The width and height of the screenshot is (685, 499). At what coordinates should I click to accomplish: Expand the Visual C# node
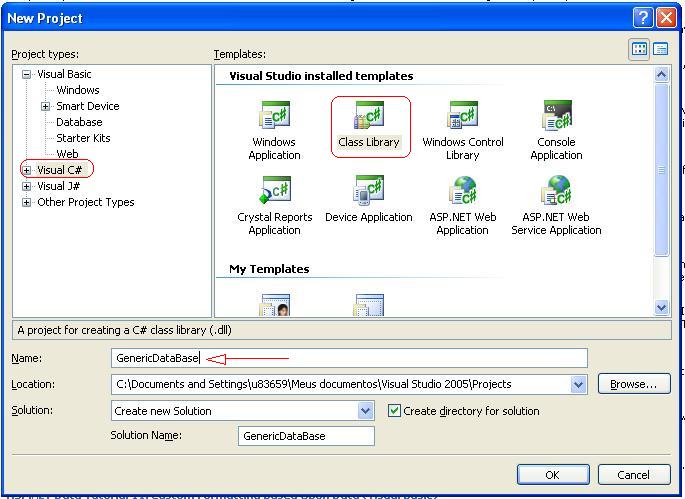(27, 170)
